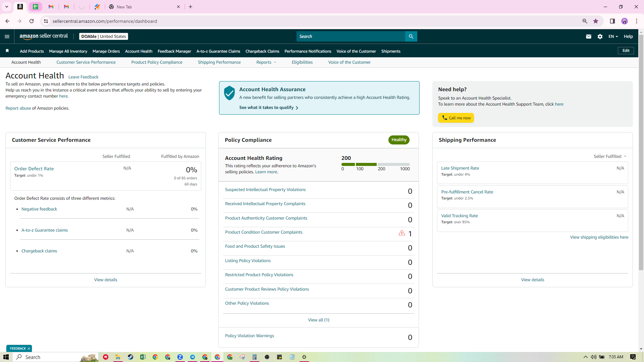Switch to the Amazon pinned tab

[20, 7]
